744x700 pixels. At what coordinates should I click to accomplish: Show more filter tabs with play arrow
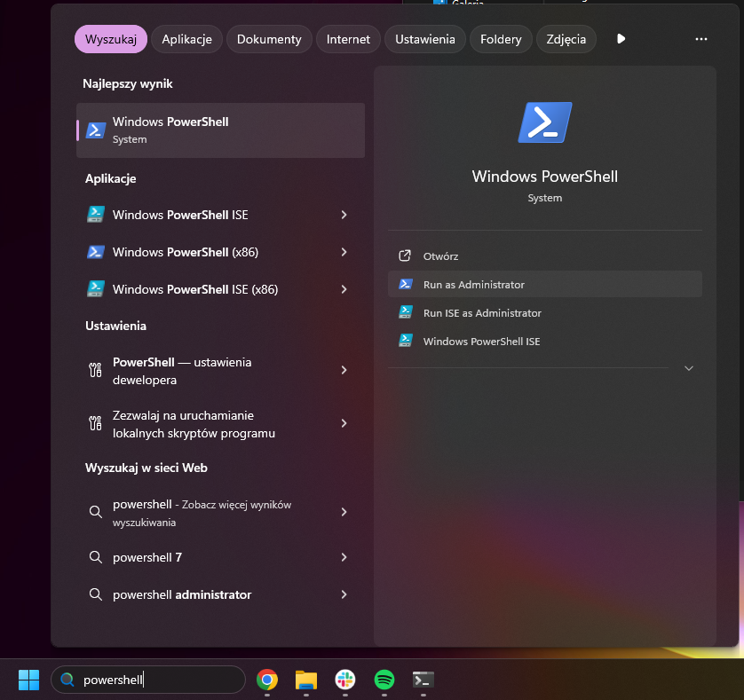point(621,39)
